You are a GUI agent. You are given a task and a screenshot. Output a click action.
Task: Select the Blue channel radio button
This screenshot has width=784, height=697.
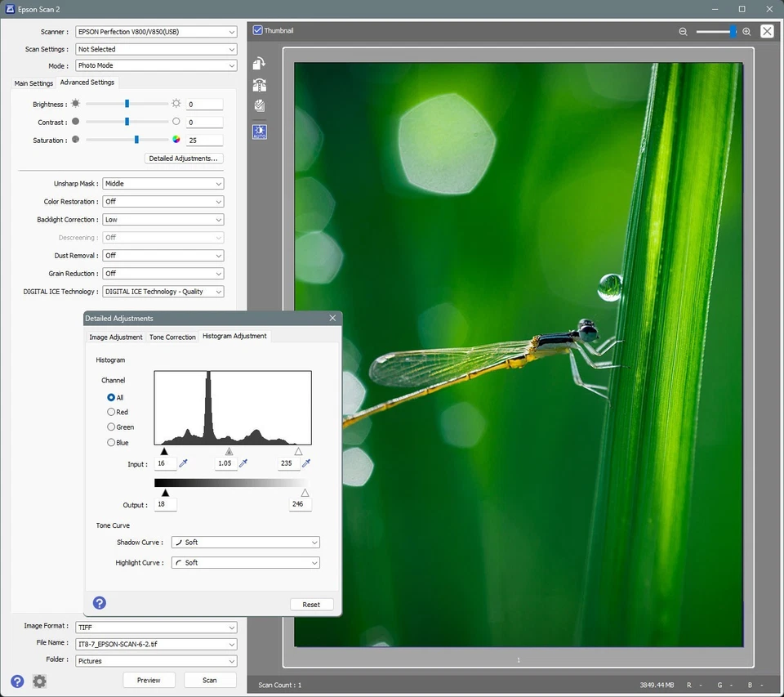111,442
